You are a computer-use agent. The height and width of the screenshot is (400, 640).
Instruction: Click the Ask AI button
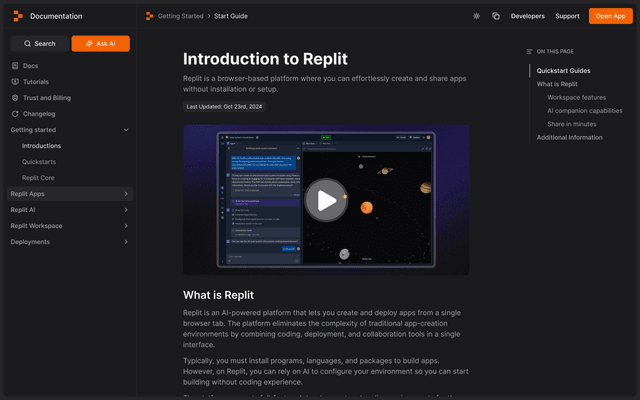pos(100,44)
